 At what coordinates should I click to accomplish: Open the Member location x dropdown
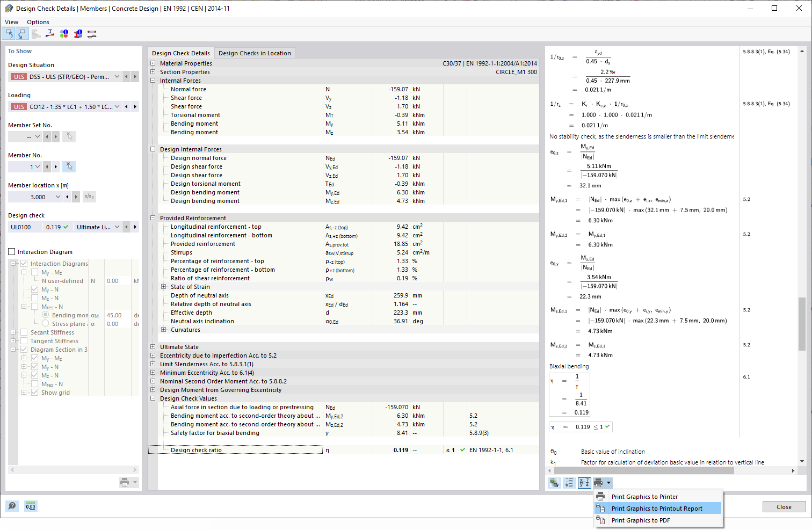coord(58,197)
